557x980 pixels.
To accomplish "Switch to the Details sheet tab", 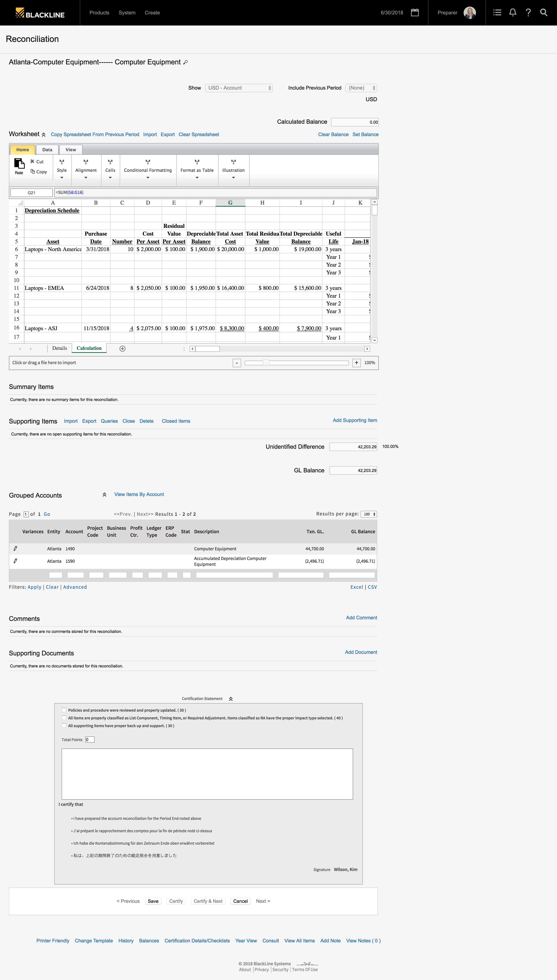I will (60, 348).
